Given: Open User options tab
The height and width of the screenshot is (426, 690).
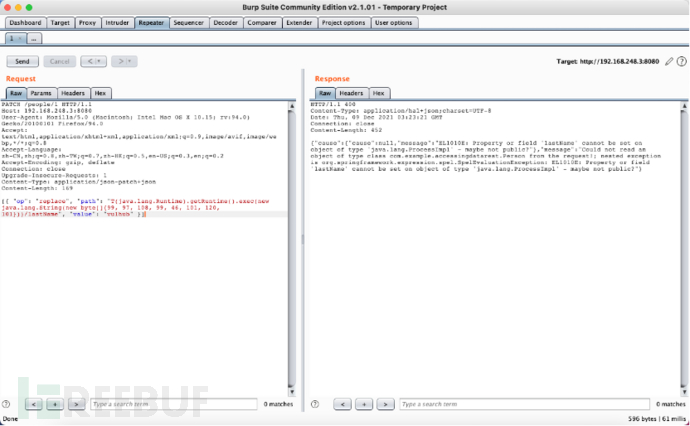Looking at the screenshot, I should click(393, 23).
